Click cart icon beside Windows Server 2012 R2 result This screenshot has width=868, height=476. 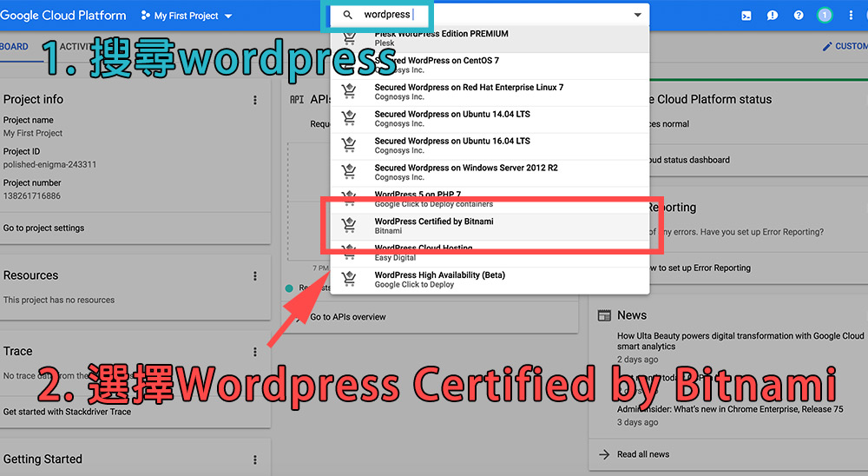[x=349, y=172]
